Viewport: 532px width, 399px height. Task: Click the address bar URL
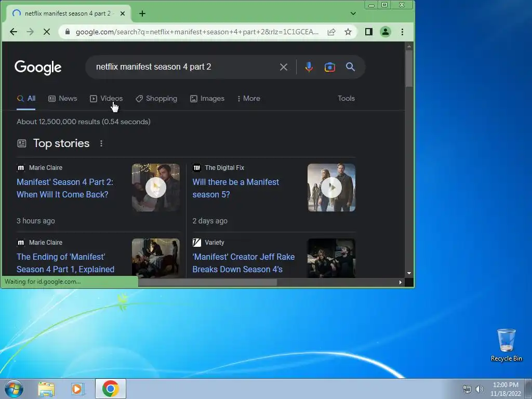[x=197, y=32]
